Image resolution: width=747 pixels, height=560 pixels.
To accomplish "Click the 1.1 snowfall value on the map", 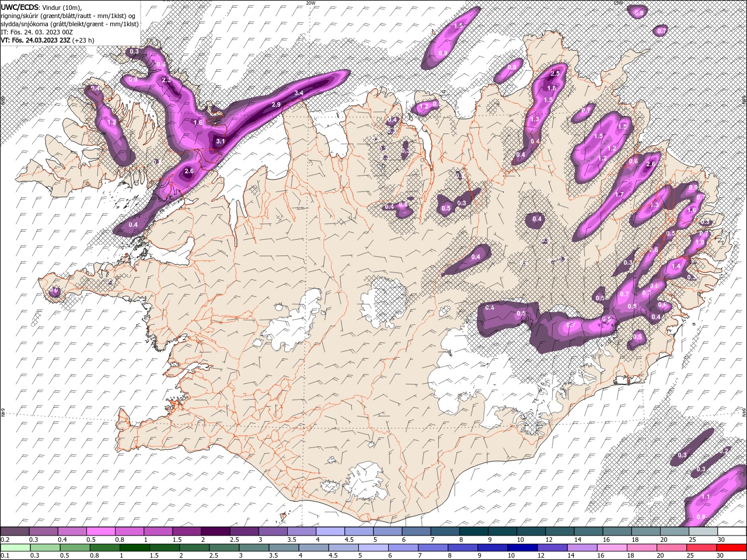I will tap(705, 497).
